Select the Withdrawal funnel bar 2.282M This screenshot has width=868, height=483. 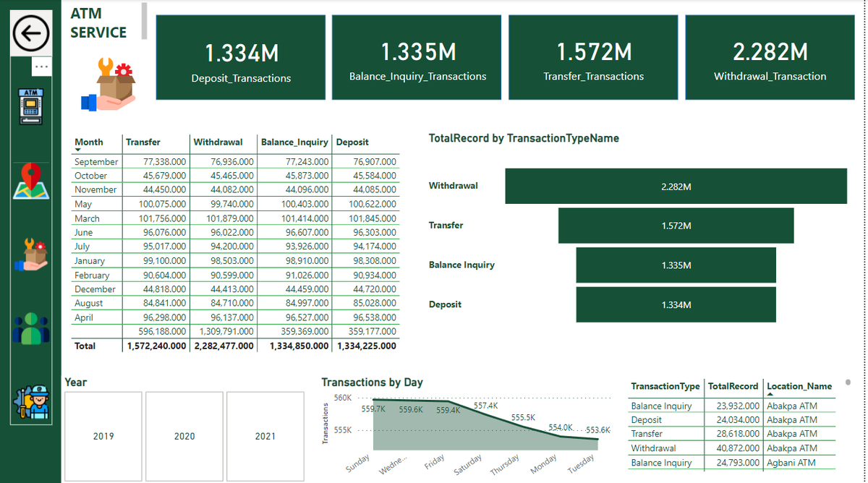(676, 187)
